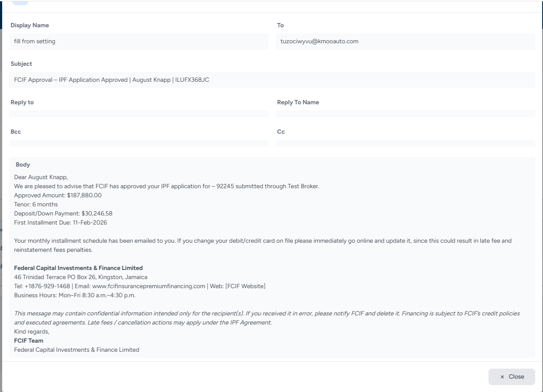Viewport: 543px width, 392px height.
Task: Click the bold FCIF Team signature
Action: (29, 341)
